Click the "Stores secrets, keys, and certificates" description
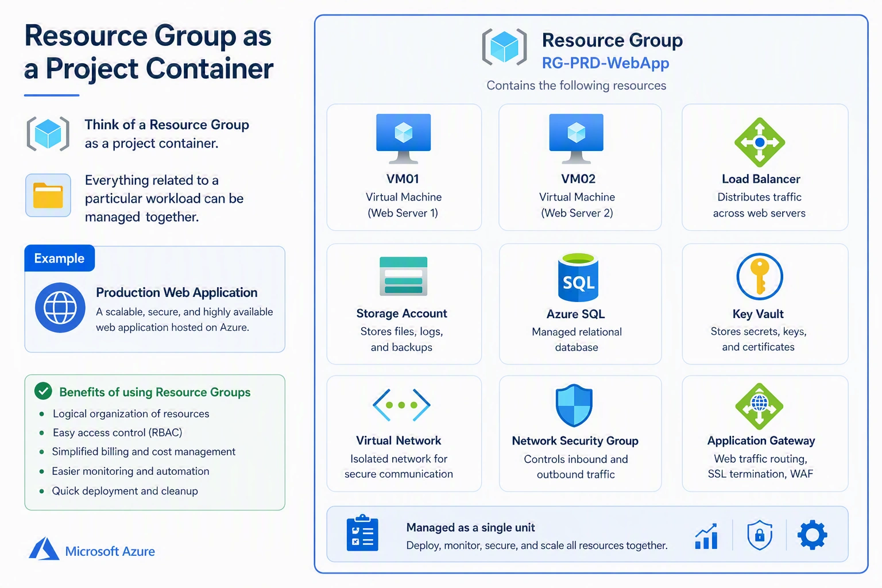882x588 pixels. coord(759,339)
